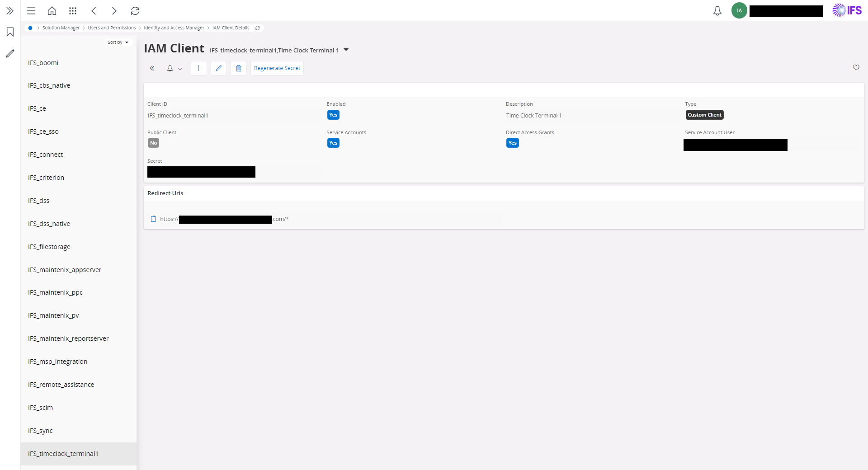Click the Client ID field value

(x=178, y=116)
